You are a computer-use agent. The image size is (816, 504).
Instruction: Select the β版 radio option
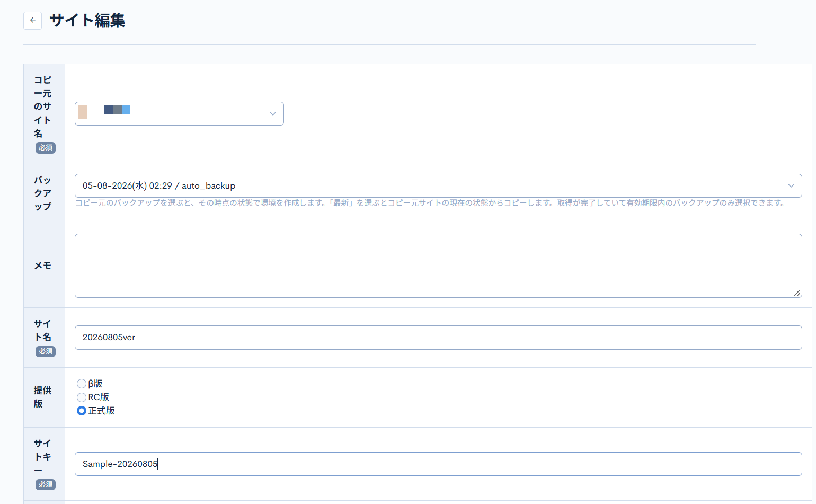pyautogui.click(x=82, y=384)
